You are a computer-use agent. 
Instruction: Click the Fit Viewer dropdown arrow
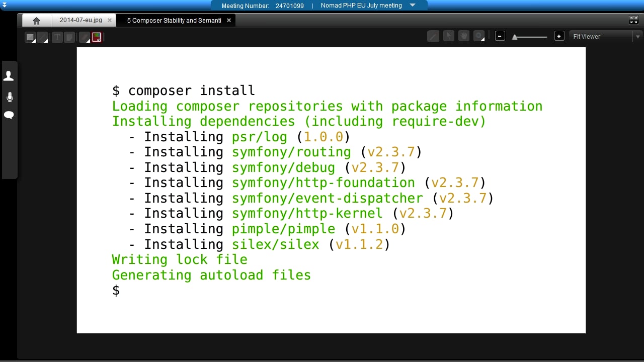point(637,37)
